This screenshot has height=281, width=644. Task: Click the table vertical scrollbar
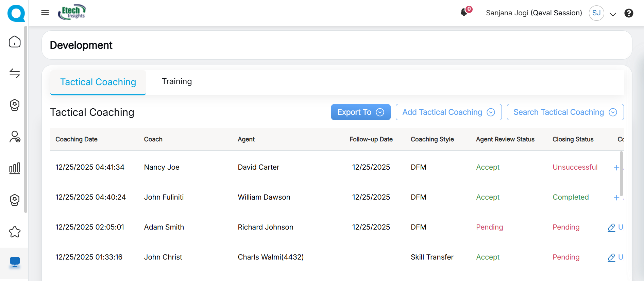tap(621, 174)
